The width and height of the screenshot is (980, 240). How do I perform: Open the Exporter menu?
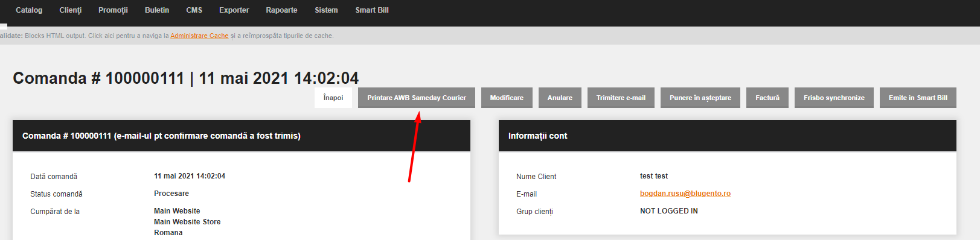tap(234, 10)
